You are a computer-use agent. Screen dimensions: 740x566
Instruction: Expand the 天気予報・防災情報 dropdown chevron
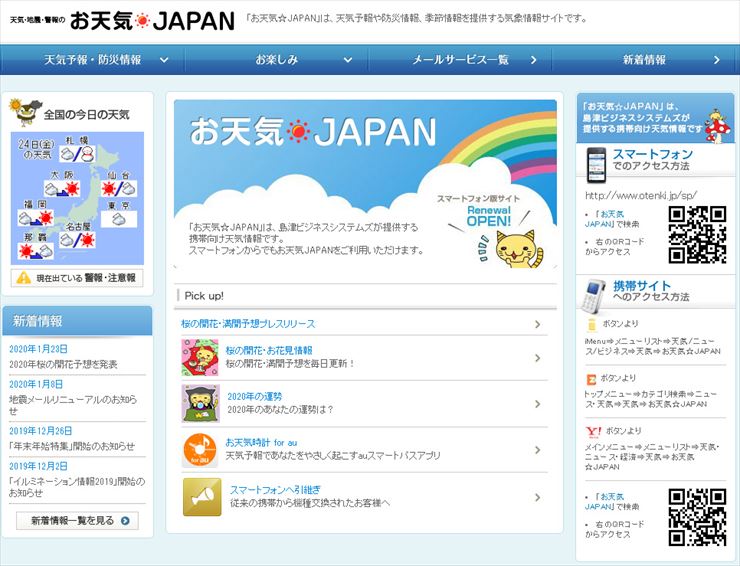click(x=164, y=60)
